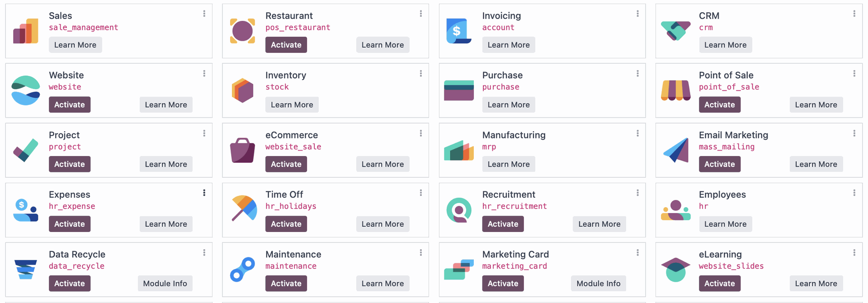Learn more about the Purchase app
The width and height of the screenshot is (868, 303).
[x=509, y=104]
